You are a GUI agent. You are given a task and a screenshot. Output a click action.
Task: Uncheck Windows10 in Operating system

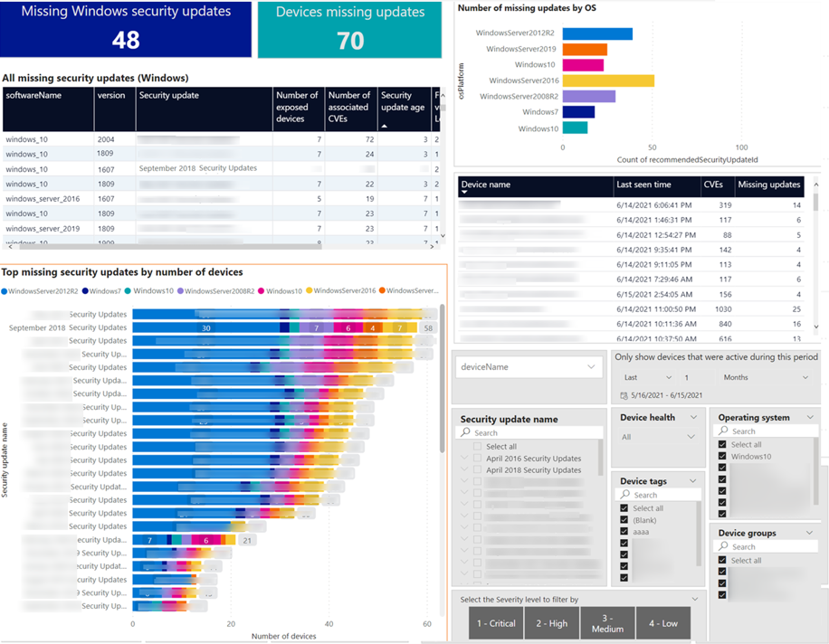click(722, 456)
